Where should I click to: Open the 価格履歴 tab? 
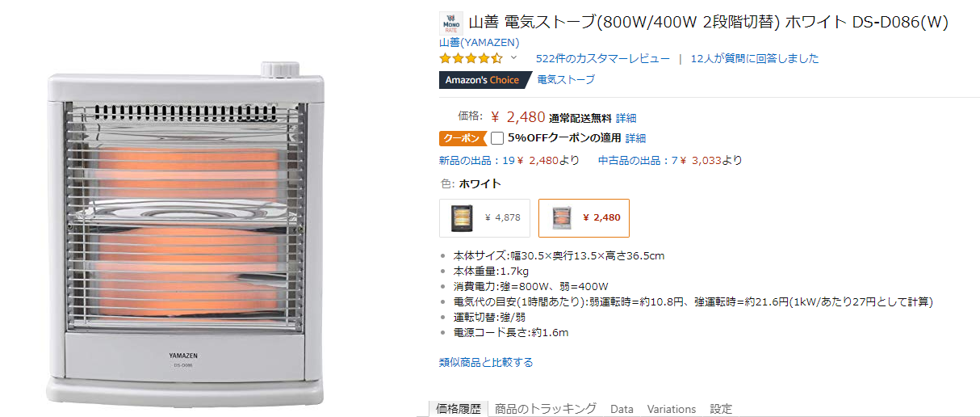coord(458,409)
